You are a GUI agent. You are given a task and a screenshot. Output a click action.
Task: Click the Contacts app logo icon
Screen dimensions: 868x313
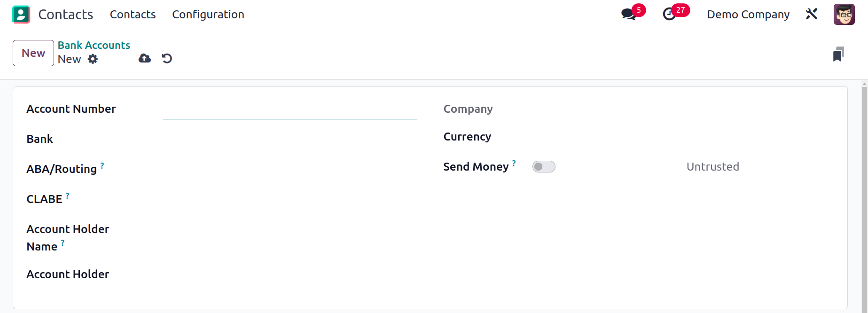(x=21, y=15)
